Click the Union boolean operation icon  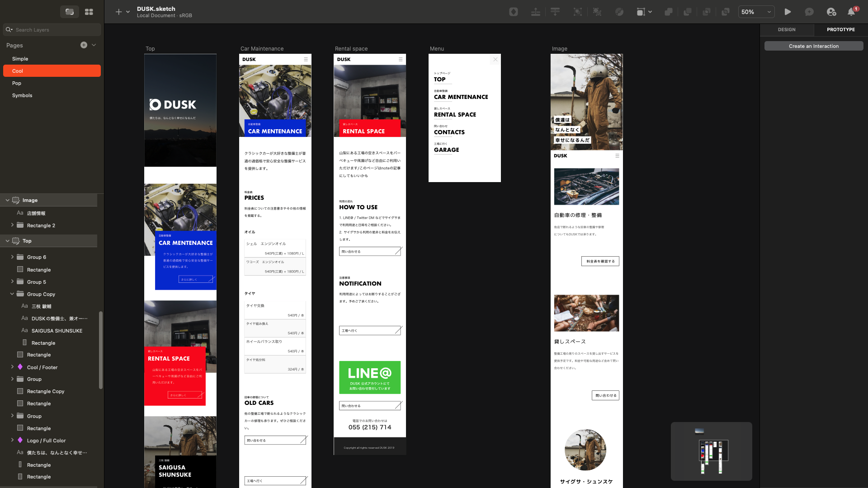(x=668, y=12)
